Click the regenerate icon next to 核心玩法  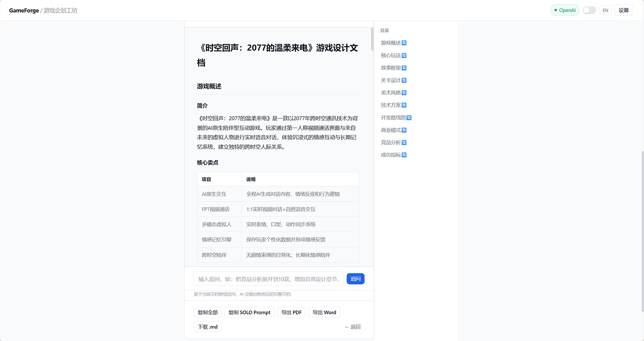[x=404, y=56]
